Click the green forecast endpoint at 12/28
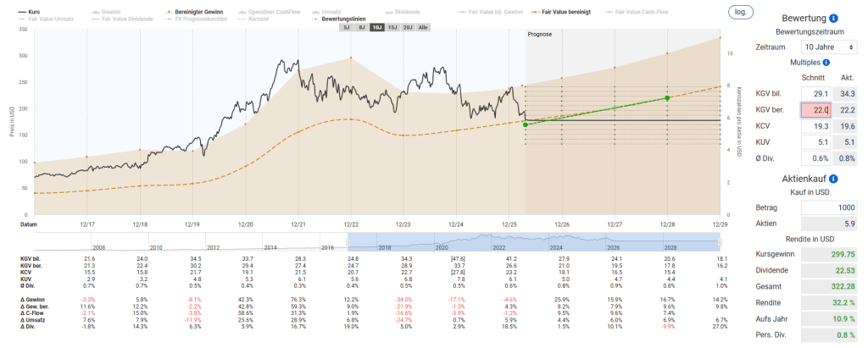This screenshot has height=348, width=868. 667,98
